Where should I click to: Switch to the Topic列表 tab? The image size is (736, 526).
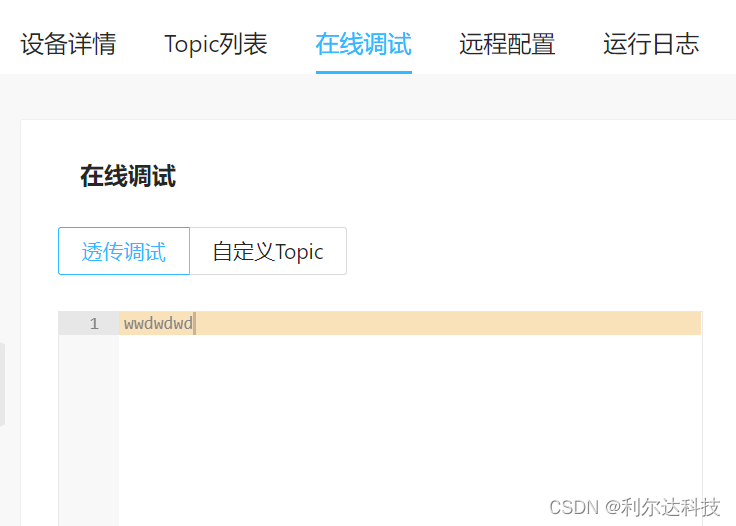click(216, 45)
